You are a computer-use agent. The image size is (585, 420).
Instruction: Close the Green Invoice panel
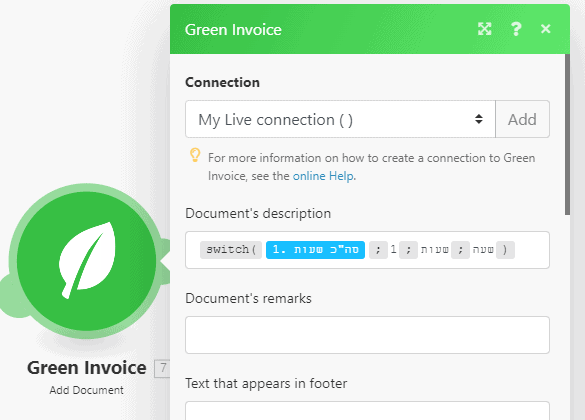(x=545, y=29)
